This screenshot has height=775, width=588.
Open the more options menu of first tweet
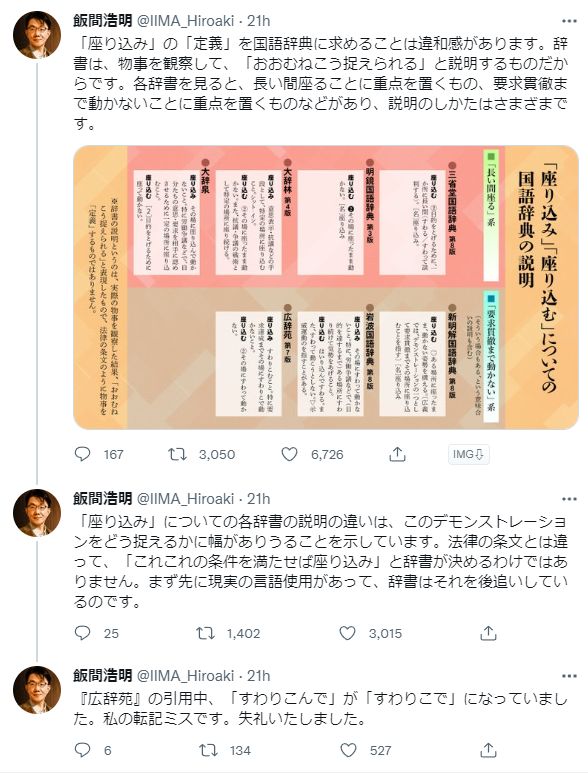569,21
